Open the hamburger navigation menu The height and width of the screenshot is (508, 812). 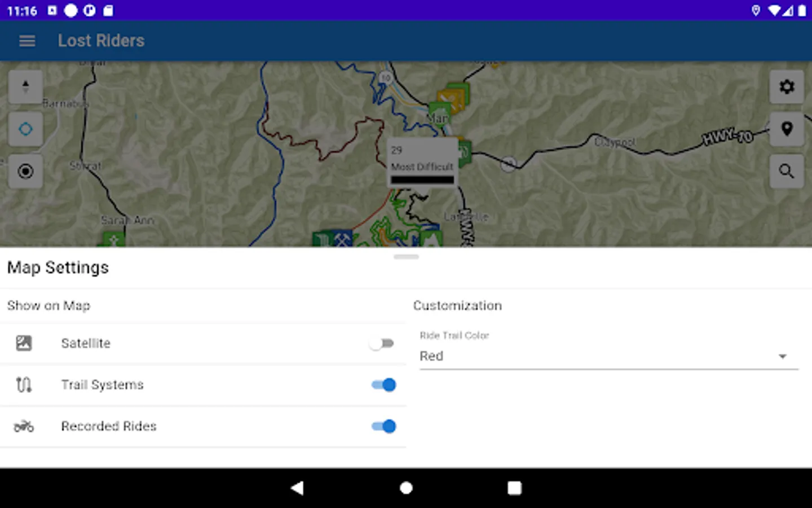tap(27, 41)
